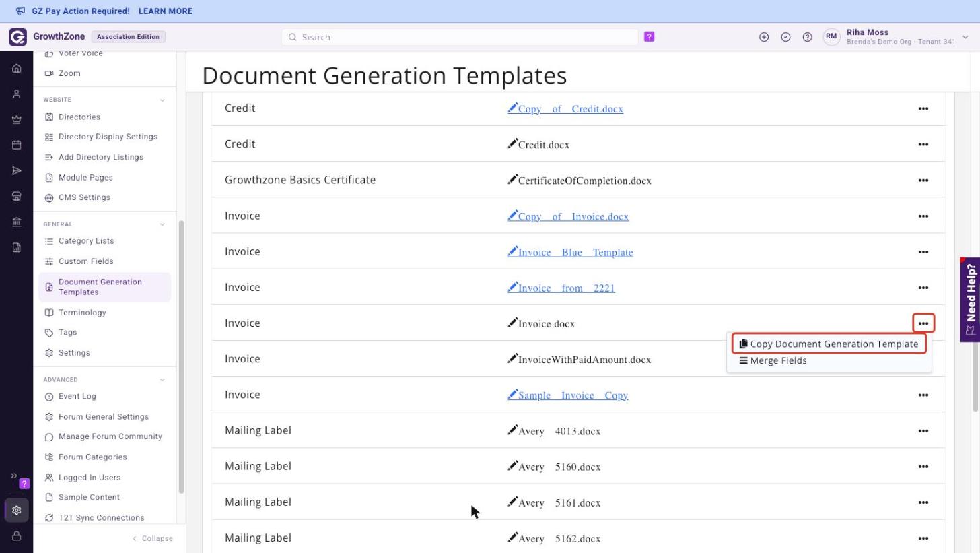
Task: Open options for Copy of Invoice.docx row
Action: [923, 216]
